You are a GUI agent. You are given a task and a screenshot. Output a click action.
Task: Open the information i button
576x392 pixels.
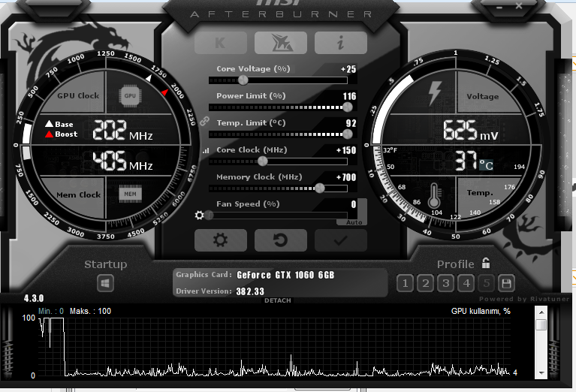pyautogui.click(x=340, y=43)
